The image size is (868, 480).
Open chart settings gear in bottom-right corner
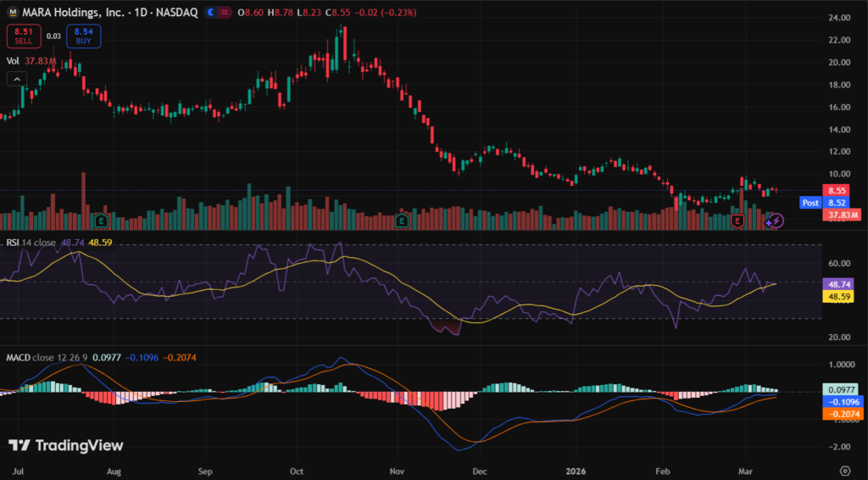(x=844, y=469)
